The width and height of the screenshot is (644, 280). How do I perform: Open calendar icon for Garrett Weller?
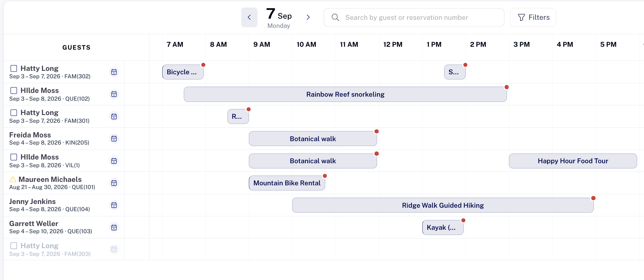[114, 227]
